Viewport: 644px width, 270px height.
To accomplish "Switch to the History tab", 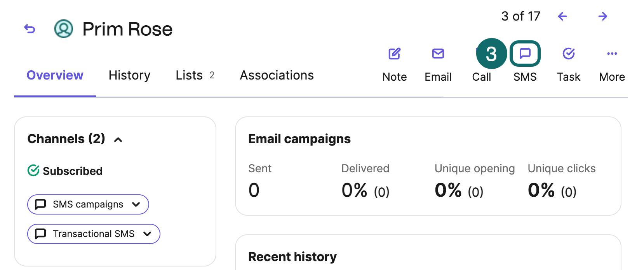I will coord(129,75).
